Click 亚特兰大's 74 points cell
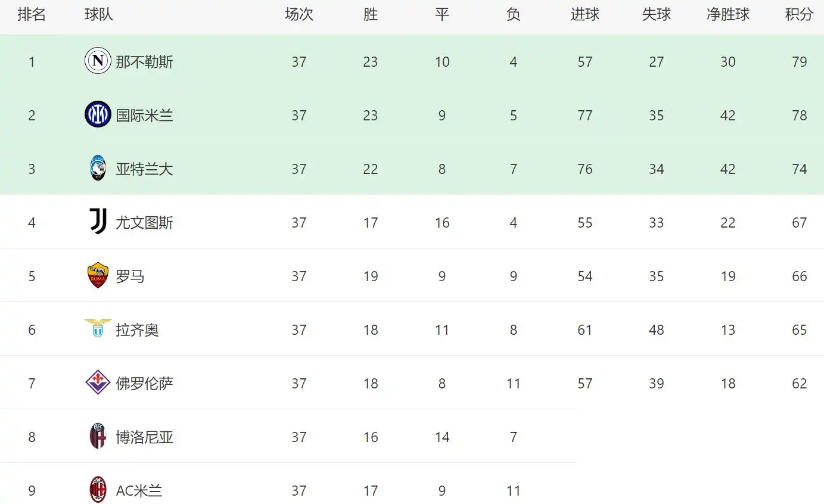 click(799, 169)
